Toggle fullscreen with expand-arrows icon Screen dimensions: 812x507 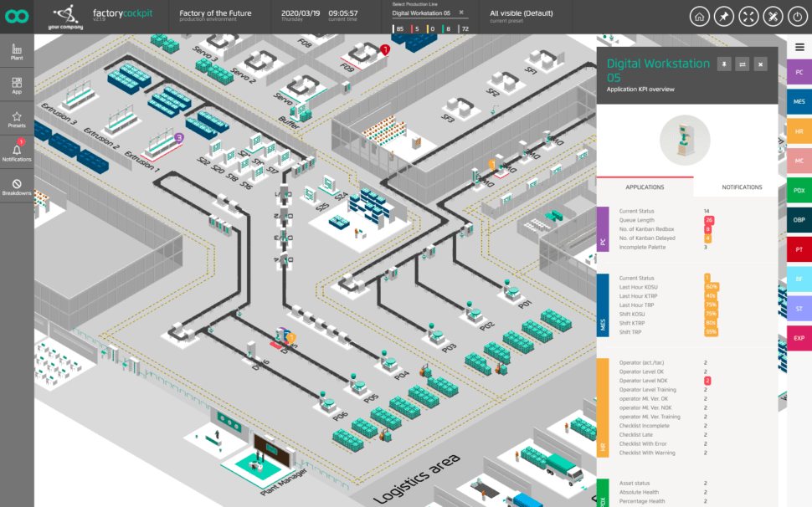[748, 17]
